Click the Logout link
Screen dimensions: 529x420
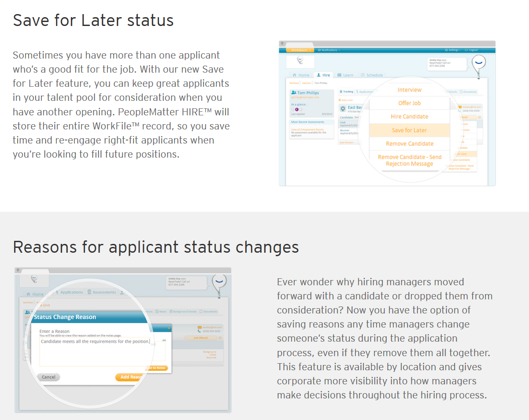(x=472, y=50)
